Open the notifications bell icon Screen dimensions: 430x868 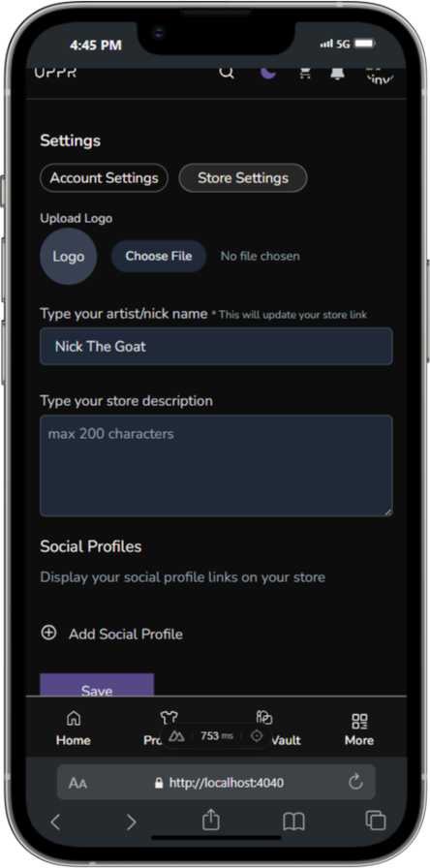337,73
